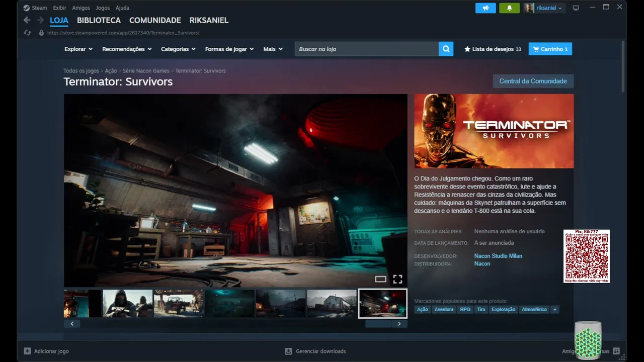Open the Série Nacon Games breadcrumb
The width and height of the screenshot is (644, 362).
[146, 71]
